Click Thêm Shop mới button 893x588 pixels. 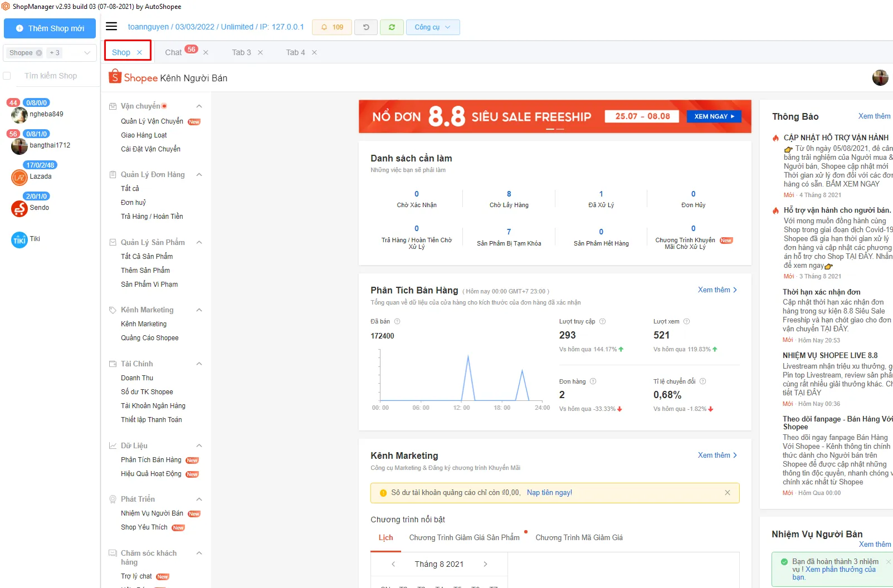[50, 28]
